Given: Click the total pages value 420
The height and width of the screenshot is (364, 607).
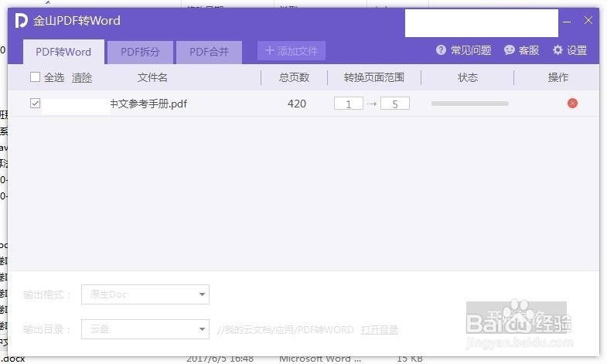Looking at the screenshot, I should click(297, 104).
